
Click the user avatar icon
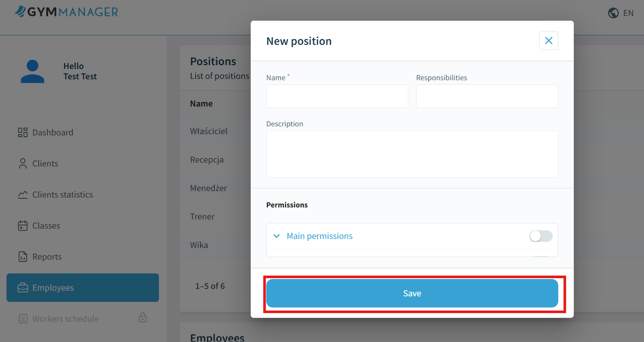(32, 72)
